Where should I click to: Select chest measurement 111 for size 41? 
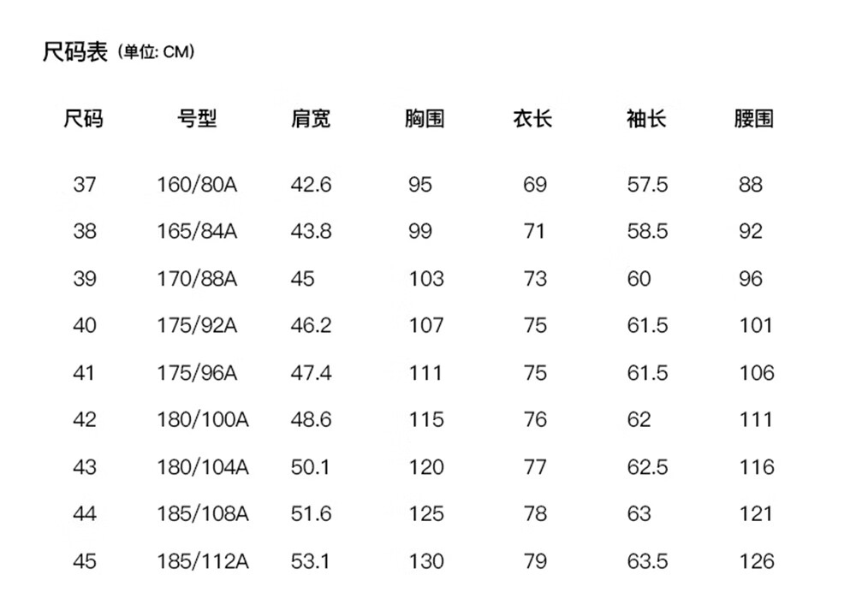click(x=425, y=373)
